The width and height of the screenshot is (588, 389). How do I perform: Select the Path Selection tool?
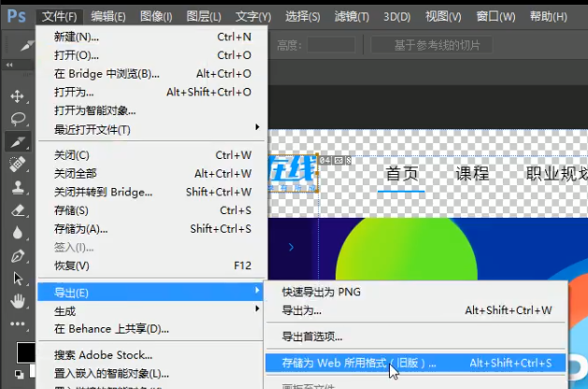18,279
